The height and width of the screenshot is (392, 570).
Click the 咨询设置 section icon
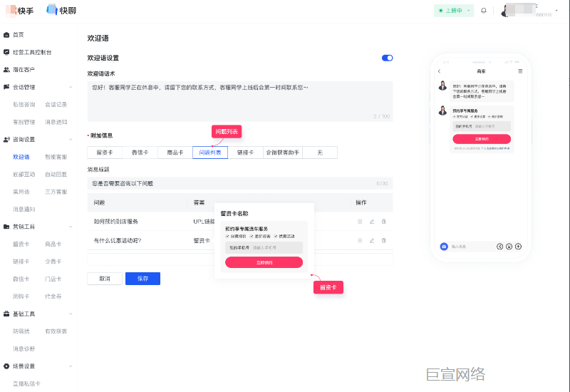pyautogui.click(x=6, y=139)
